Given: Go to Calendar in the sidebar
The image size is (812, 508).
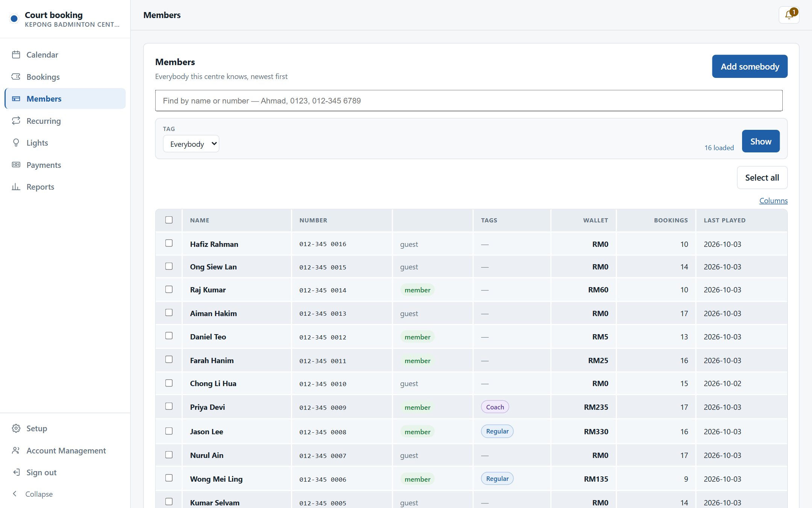Looking at the screenshot, I should (x=65, y=55).
